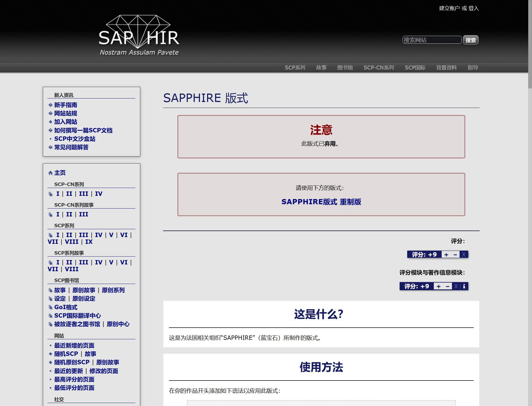The width and height of the screenshot is (532, 406).
Task: Open author info 'i' icon on rating module
Action: click(x=464, y=286)
